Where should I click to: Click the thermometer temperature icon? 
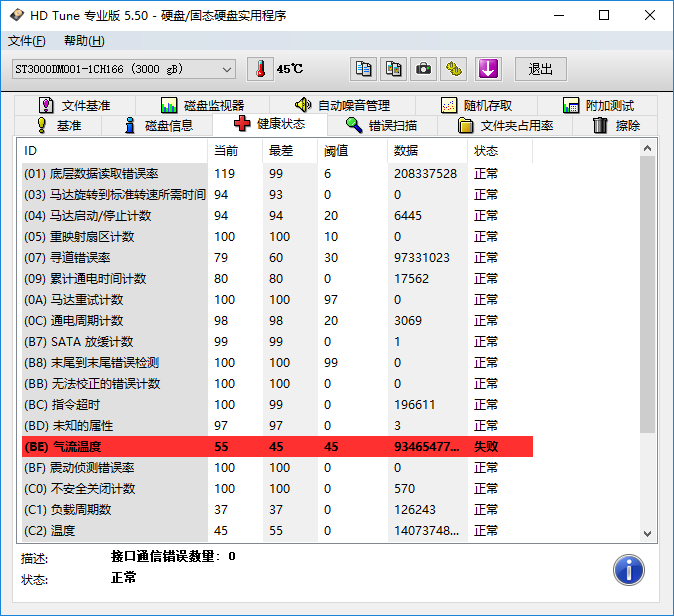coord(260,69)
